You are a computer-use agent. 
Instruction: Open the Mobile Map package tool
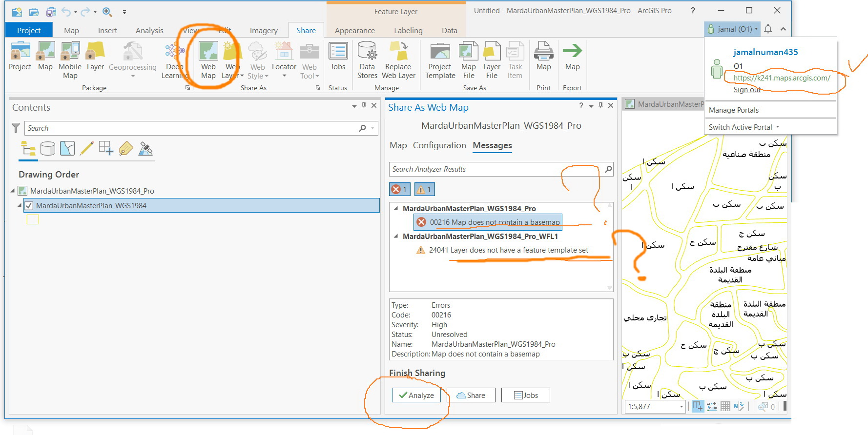pyautogui.click(x=70, y=60)
